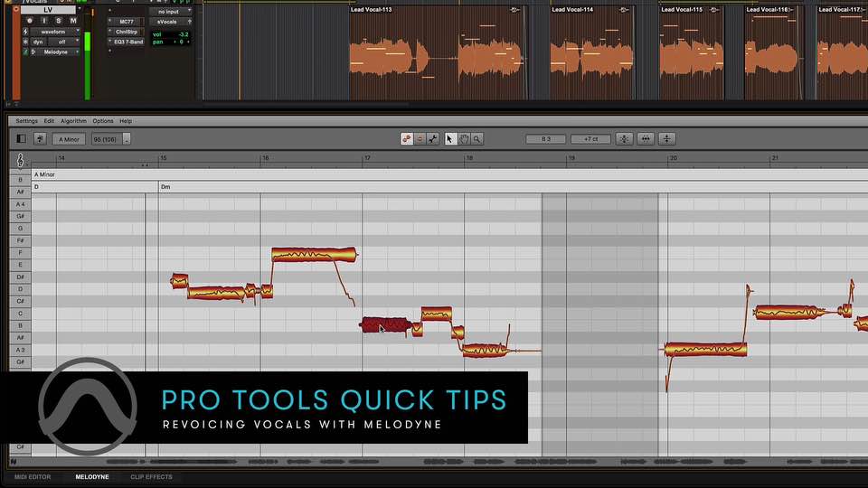Select the long A3 note blob in bar 20

coord(706,349)
